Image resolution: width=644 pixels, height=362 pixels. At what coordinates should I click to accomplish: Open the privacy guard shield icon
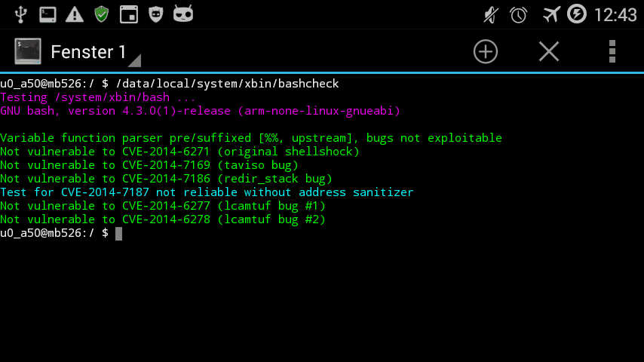click(155, 14)
